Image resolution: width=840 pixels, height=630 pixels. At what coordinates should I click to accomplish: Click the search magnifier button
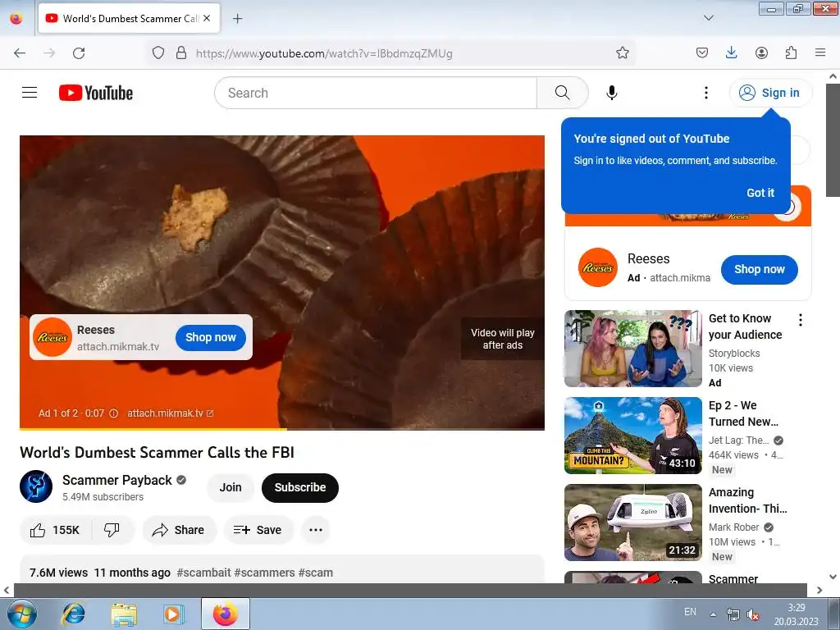pyautogui.click(x=563, y=93)
